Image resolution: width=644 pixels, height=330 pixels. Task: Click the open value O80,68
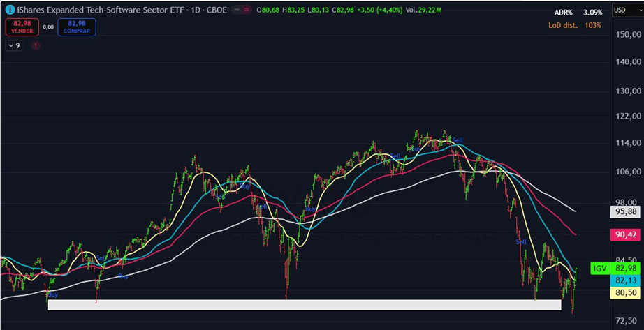point(267,10)
